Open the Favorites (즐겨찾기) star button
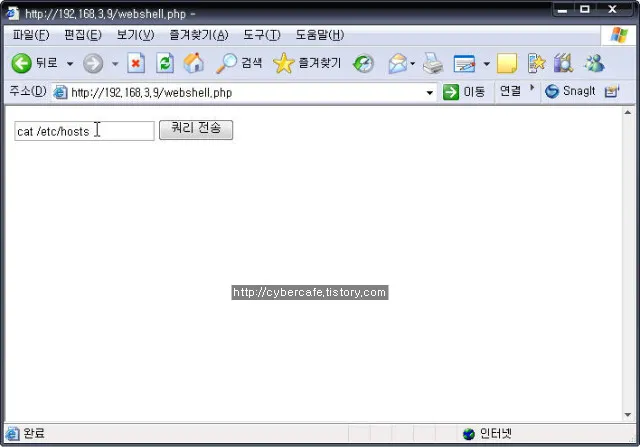 (307, 63)
